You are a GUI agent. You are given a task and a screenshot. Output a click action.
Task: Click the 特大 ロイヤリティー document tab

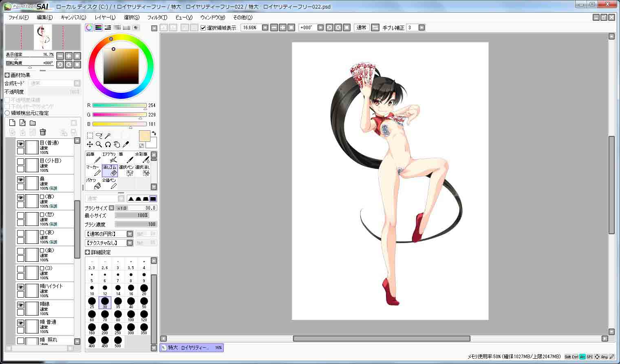[192, 348]
